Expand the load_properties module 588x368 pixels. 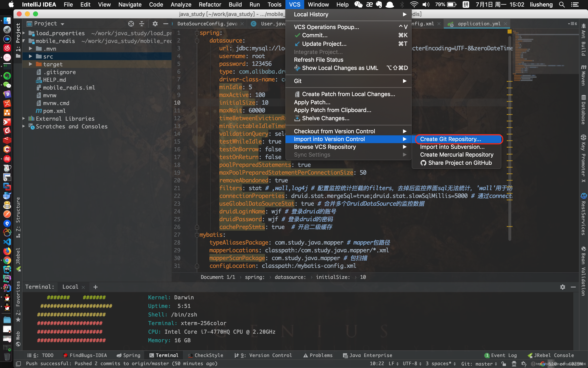tap(24, 33)
